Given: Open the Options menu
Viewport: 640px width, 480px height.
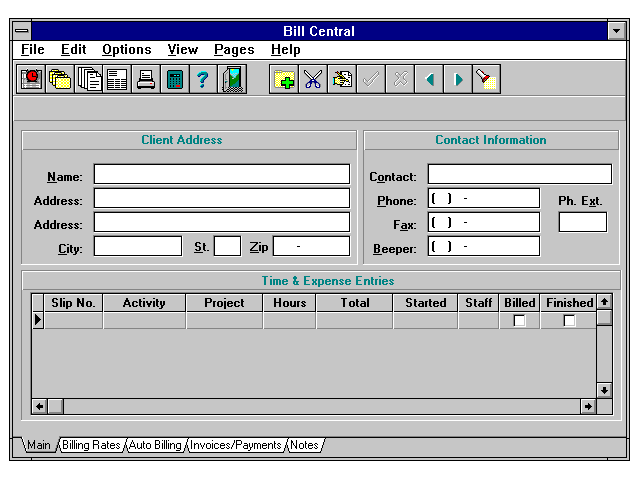Looking at the screenshot, I should coord(127,49).
